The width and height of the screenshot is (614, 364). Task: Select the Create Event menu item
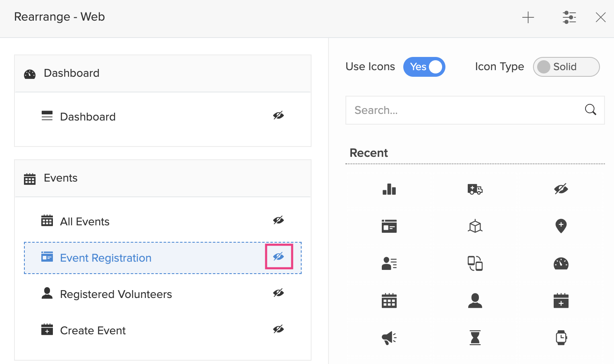93,331
